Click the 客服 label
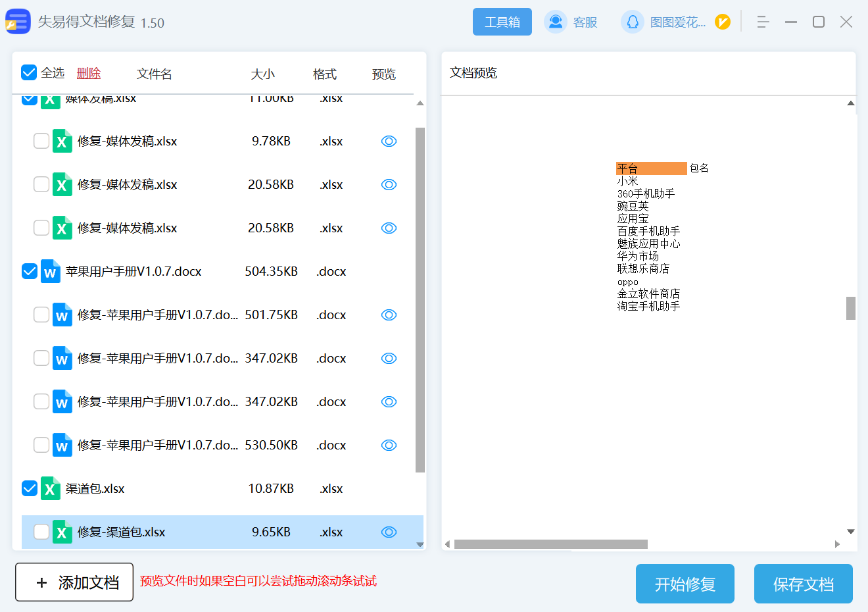Image resolution: width=868 pixels, height=612 pixels. [585, 22]
